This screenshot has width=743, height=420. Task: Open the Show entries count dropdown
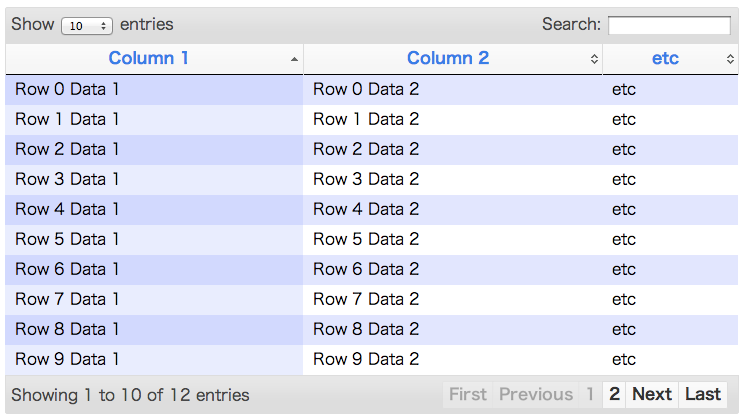[x=86, y=26]
